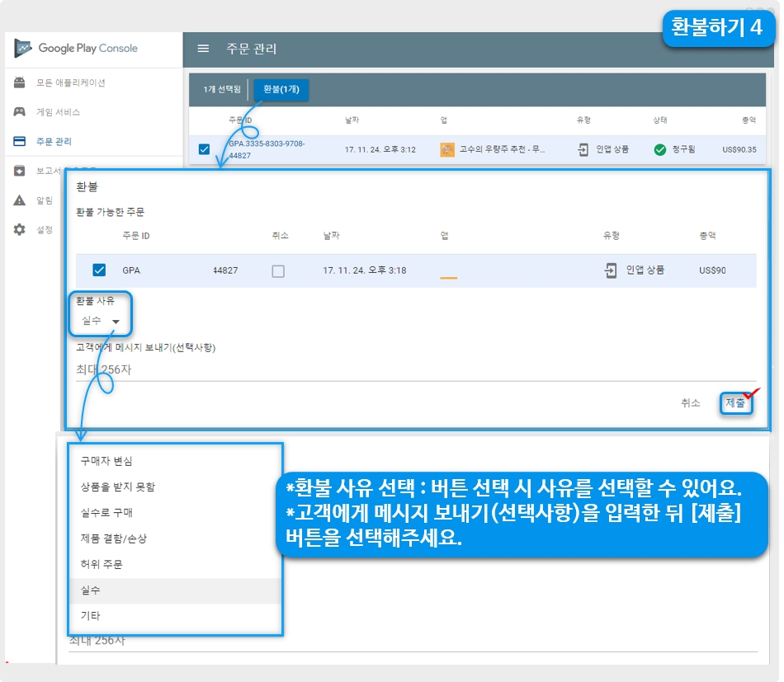
Task: Check the 취소 checkbox in refund dialog
Action: tap(278, 270)
